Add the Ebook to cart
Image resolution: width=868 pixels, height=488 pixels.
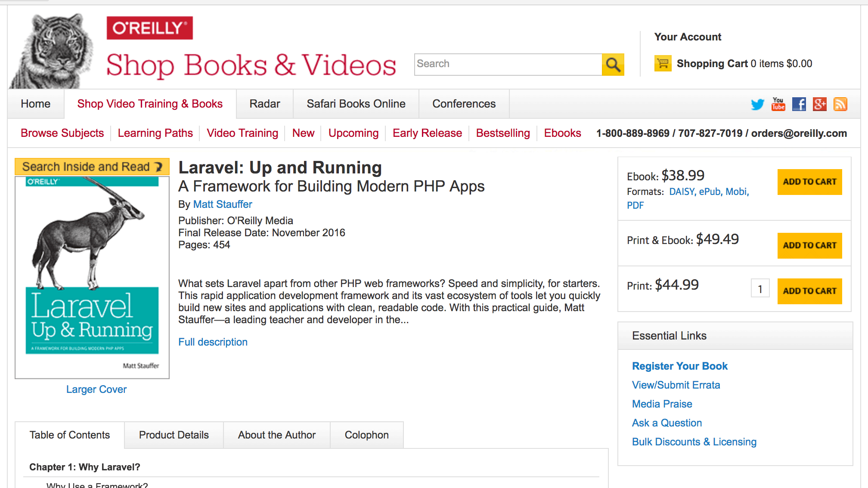click(x=809, y=182)
